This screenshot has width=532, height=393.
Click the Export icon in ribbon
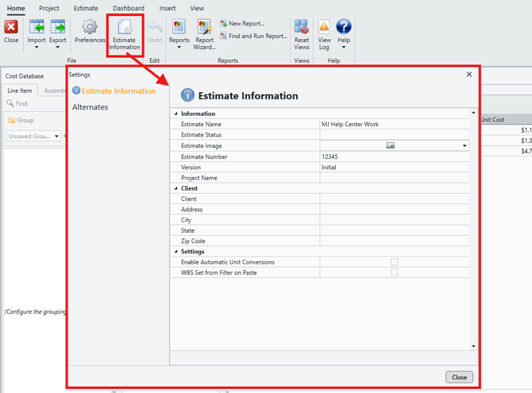(58, 29)
